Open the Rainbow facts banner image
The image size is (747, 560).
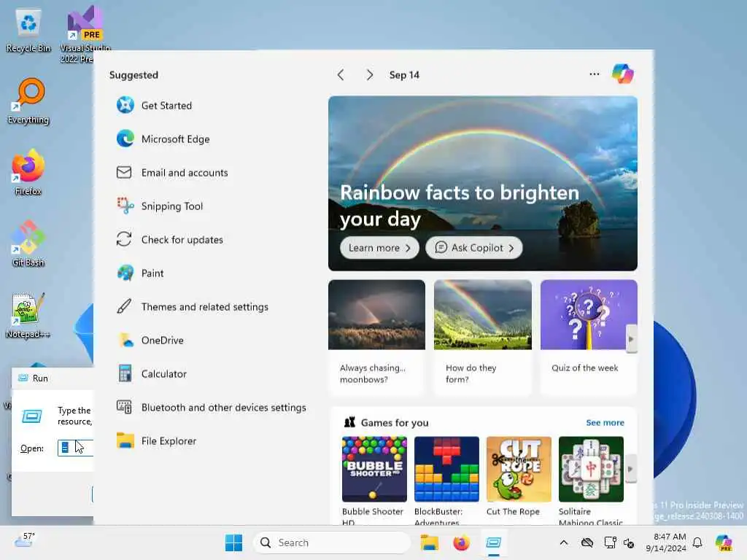(x=483, y=183)
